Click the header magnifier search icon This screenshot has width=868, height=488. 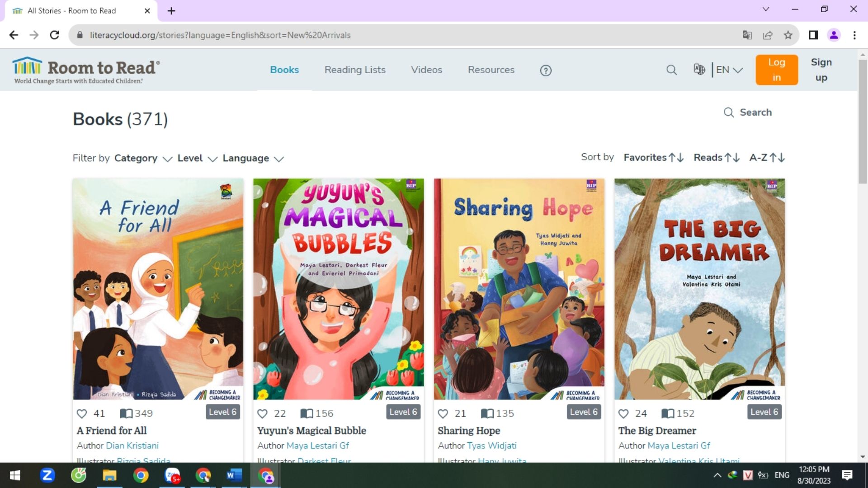tap(671, 70)
